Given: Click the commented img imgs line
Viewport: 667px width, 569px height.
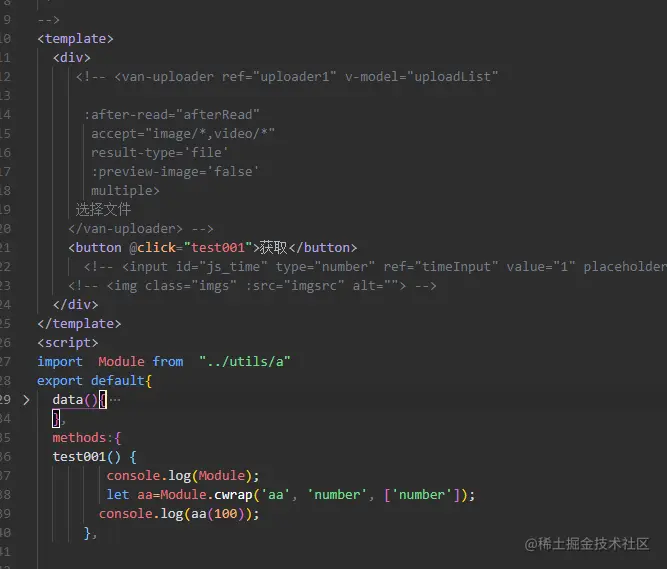Looking at the screenshot, I should [252, 286].
